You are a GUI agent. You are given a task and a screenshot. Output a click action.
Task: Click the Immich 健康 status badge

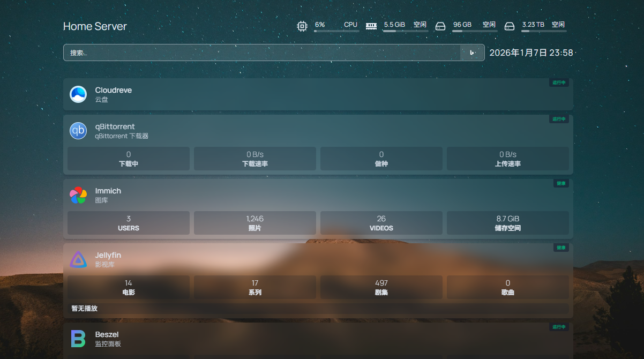561,183
